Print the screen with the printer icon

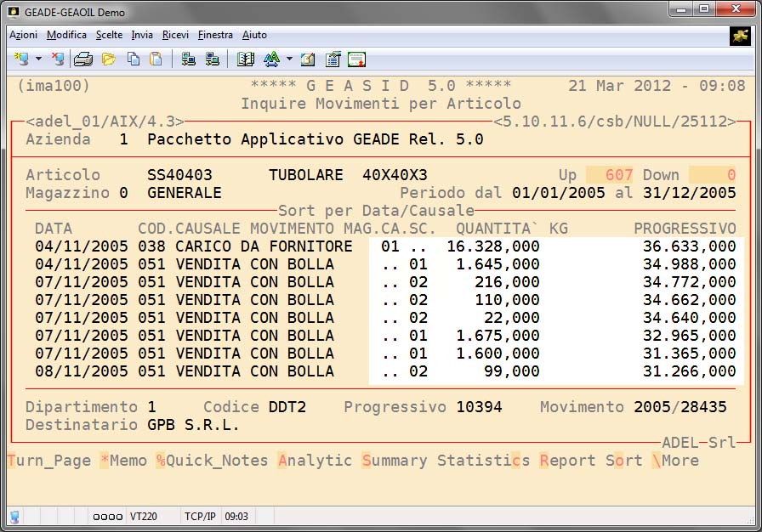[x=82, y=59]
